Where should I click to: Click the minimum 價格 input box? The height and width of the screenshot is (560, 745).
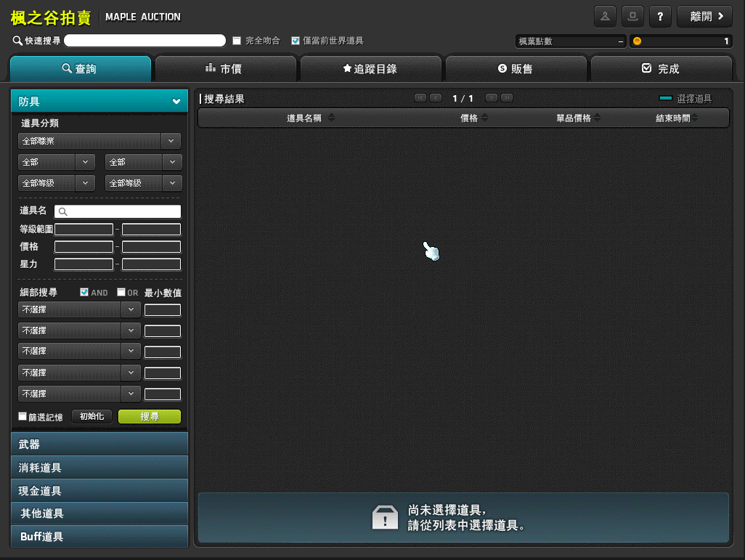84,247
